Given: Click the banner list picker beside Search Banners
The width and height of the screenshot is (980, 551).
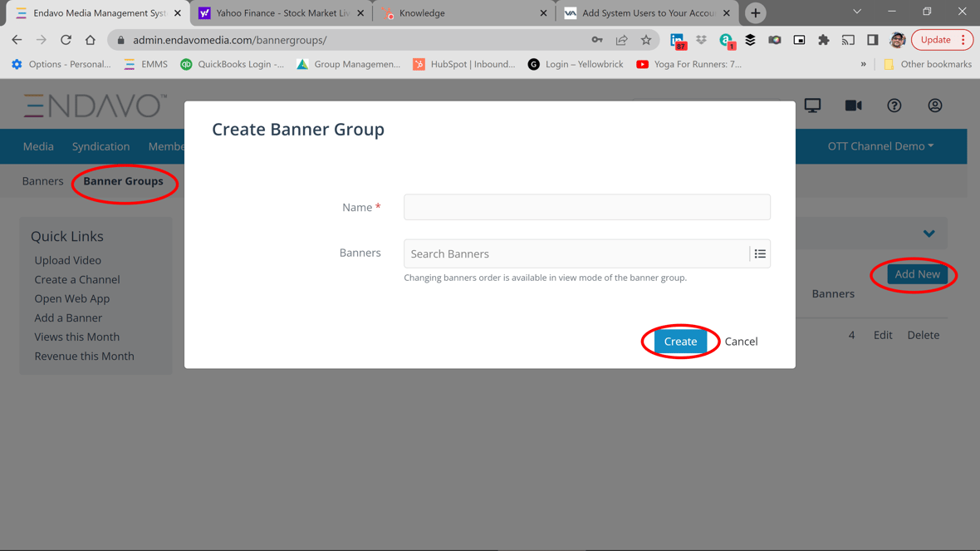Looking at the screenshot, I should coord(760,253).
